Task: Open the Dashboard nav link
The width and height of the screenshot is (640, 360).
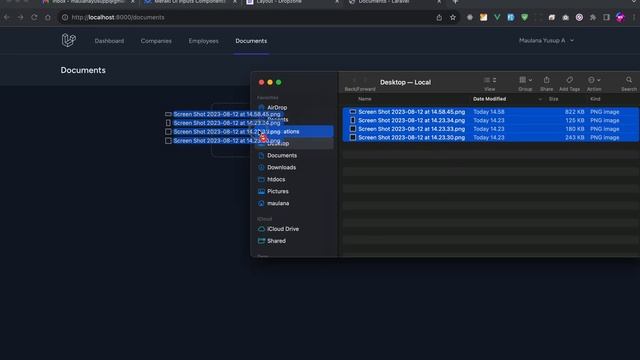Action: pos(109,41)
